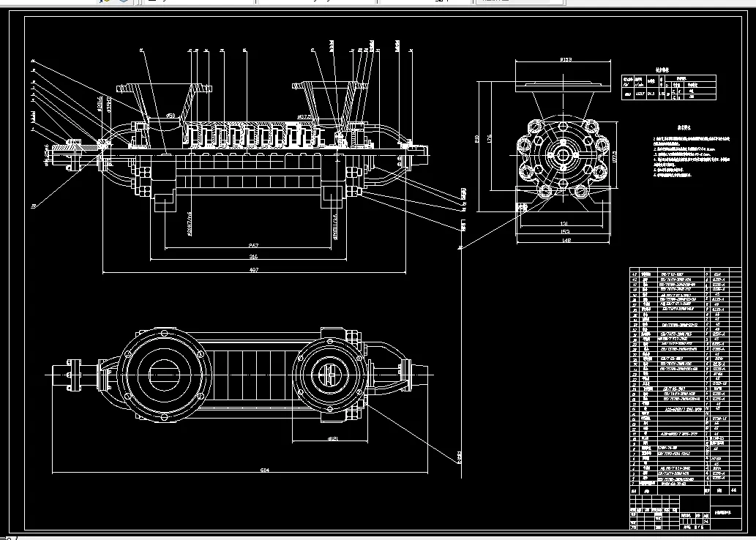
Task: Select the 153 dimension under the end view
Action: coord(564,232)
